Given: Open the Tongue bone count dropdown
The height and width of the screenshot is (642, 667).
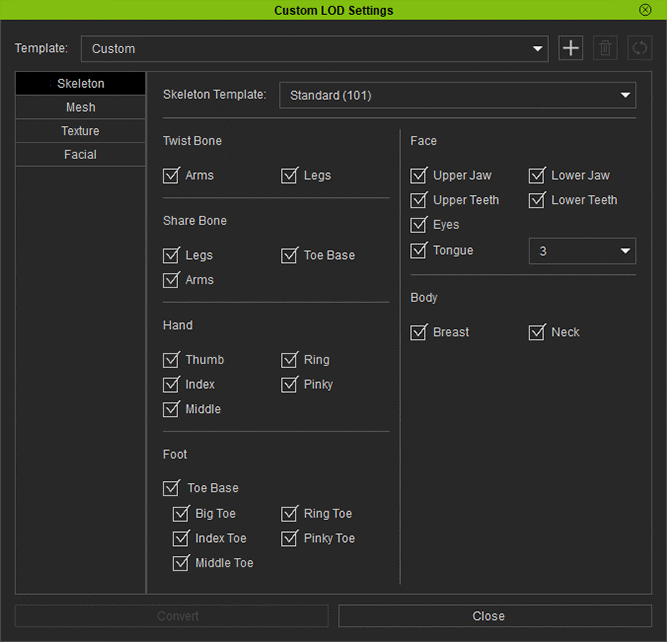Looking at the screenshot, I should pyautogui.click(x=582, y=251).
